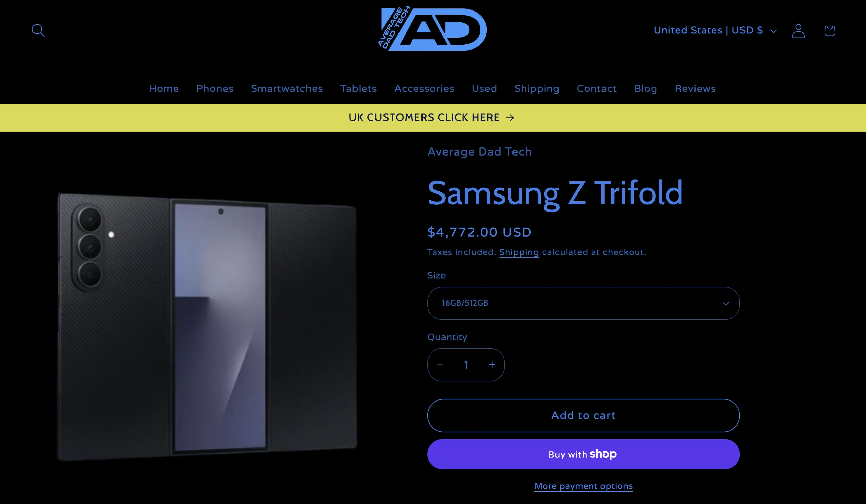Click the arrow beside UK CUSTOMERS banner
Image resolution: width=866 pixels, height=504 pixels.
510,118
